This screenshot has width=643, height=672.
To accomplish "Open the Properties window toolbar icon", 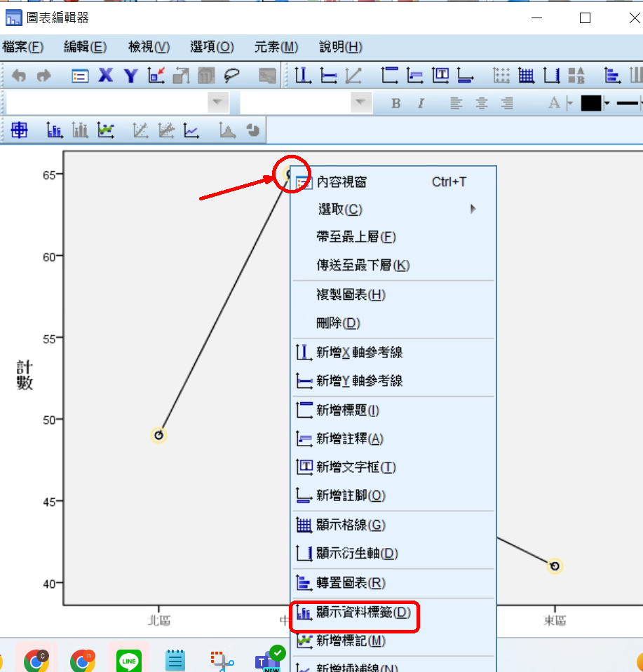I will 80,76.
